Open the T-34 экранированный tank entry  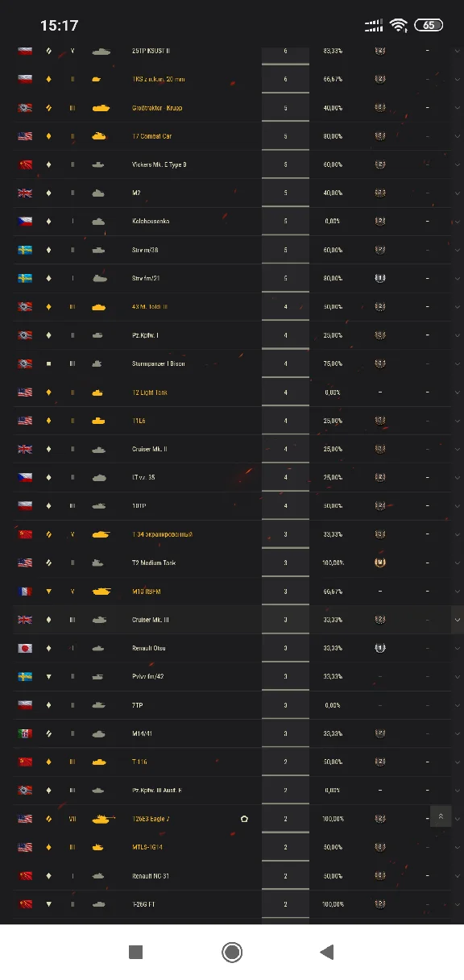pos(162,534)
